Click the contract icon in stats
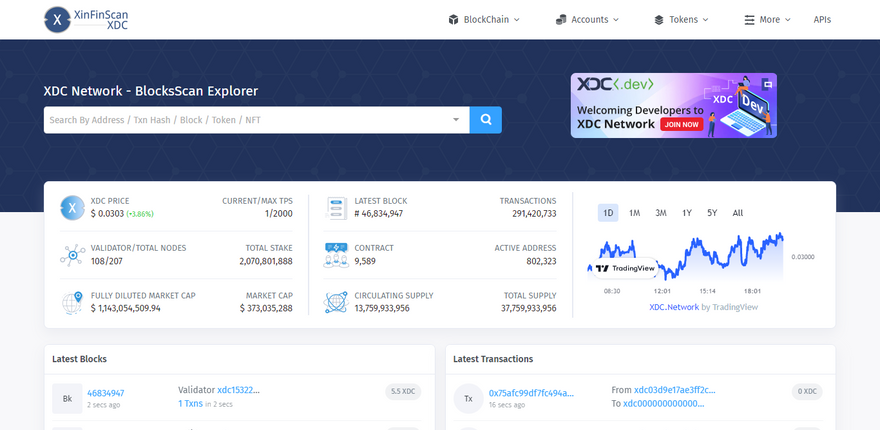Image resolution: width=880 pixels, height=430 pixels. click(336, 255)
